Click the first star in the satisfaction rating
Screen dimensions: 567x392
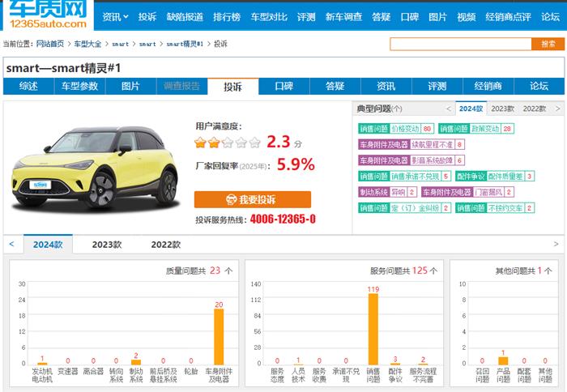click(x=200, y=143)
